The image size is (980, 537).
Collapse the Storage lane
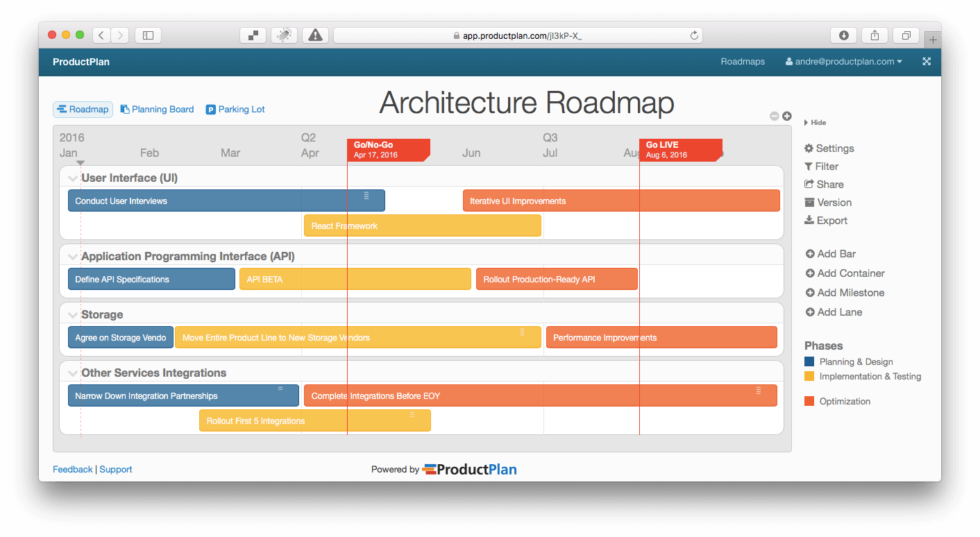click(x=73, y=314)
